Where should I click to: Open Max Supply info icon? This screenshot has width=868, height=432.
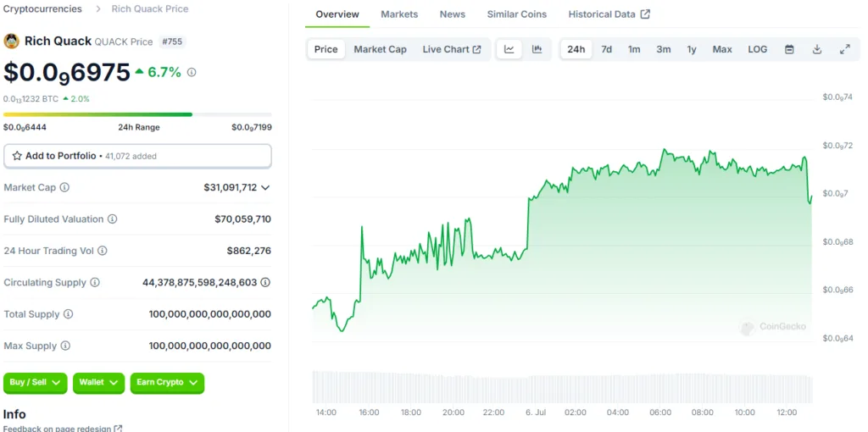[x=65, y=346]
